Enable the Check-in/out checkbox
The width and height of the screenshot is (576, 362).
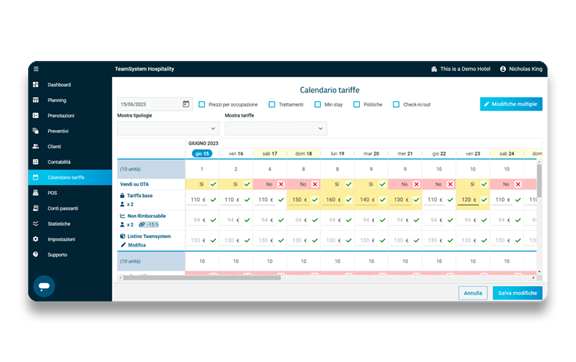point(396,104)
